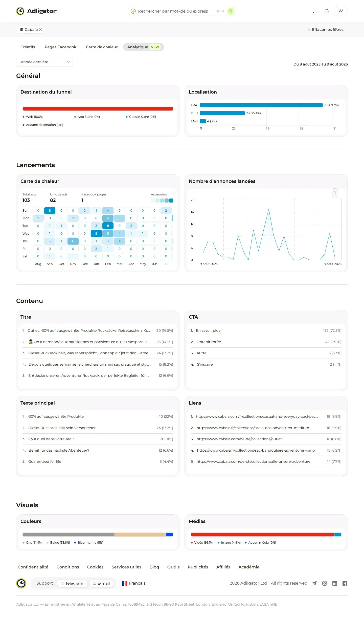Switch to the Pages Facebook tab
Viewport: 364px width, 617px height.
[60, 47]
